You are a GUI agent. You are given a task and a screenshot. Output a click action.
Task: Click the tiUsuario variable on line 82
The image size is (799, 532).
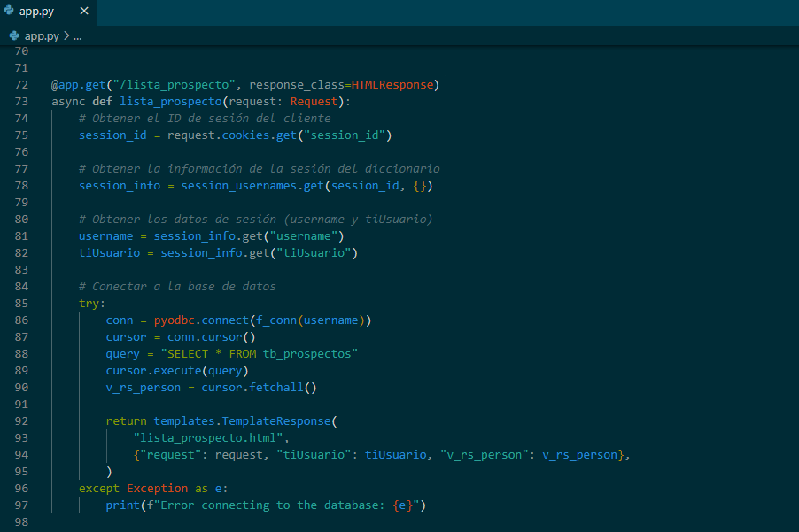coord(109,253)
